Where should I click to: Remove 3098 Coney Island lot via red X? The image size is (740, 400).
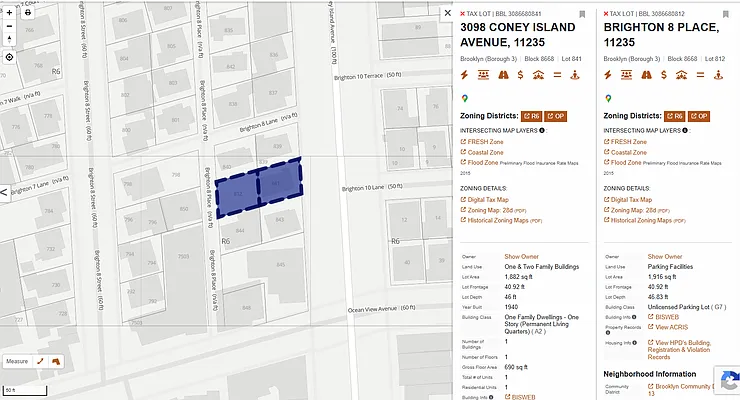(x=462, y=14)
